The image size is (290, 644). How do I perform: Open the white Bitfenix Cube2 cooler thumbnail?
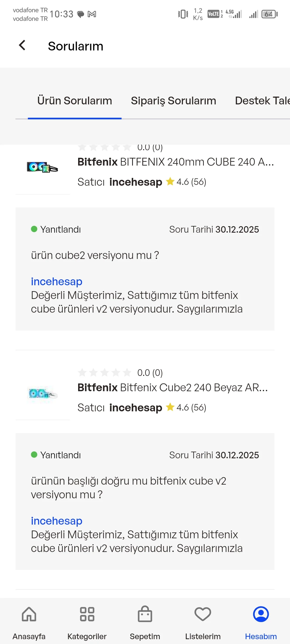(x=42, y=394)
